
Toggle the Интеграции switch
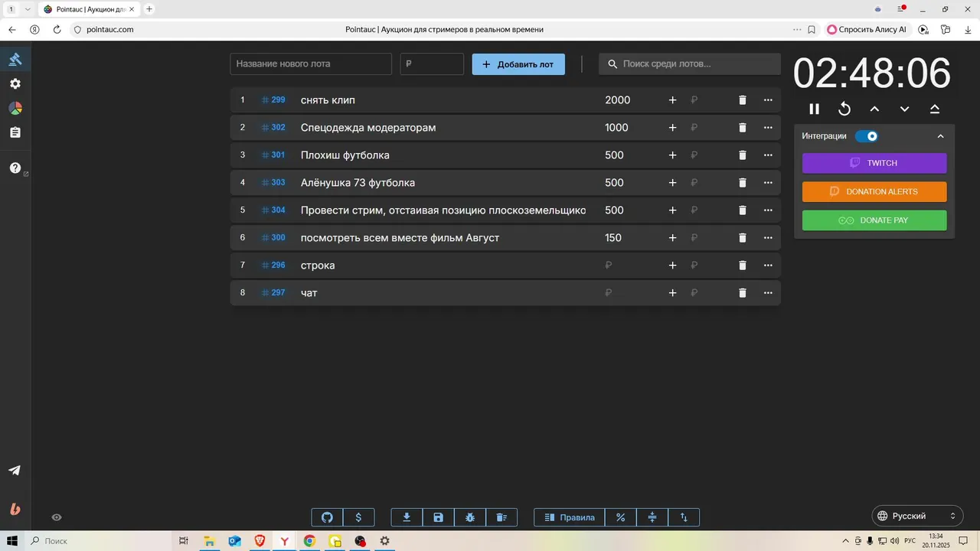coord(867,136)
